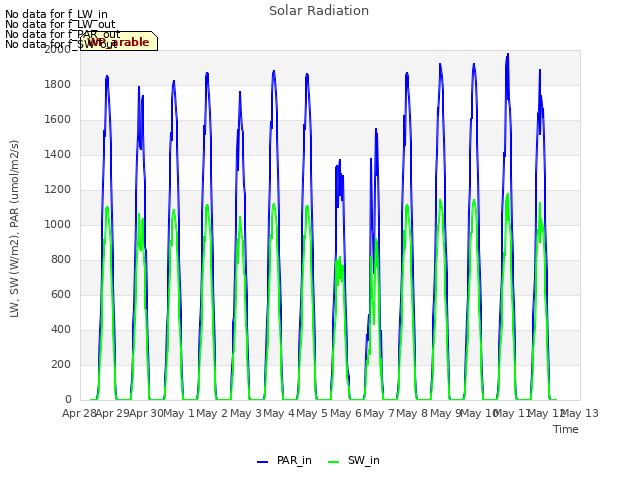The image size is (640, 480).
Task: Click the y-axis tick value 200
Action: [x=61, y=364]
